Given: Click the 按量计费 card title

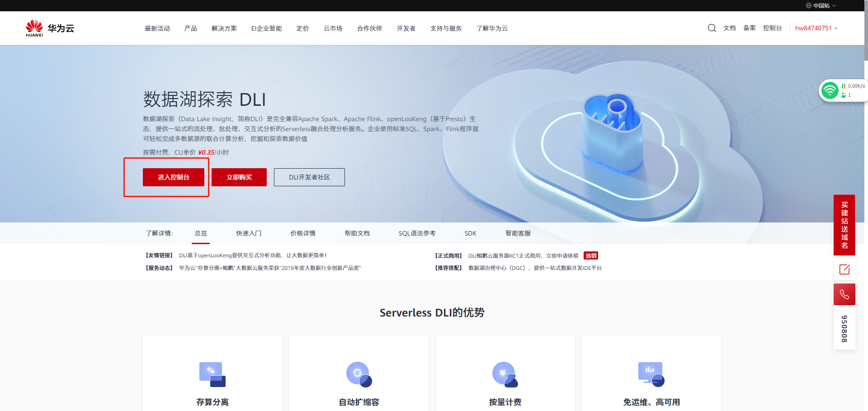Looking at the screenshot, I should click(505, 402).
